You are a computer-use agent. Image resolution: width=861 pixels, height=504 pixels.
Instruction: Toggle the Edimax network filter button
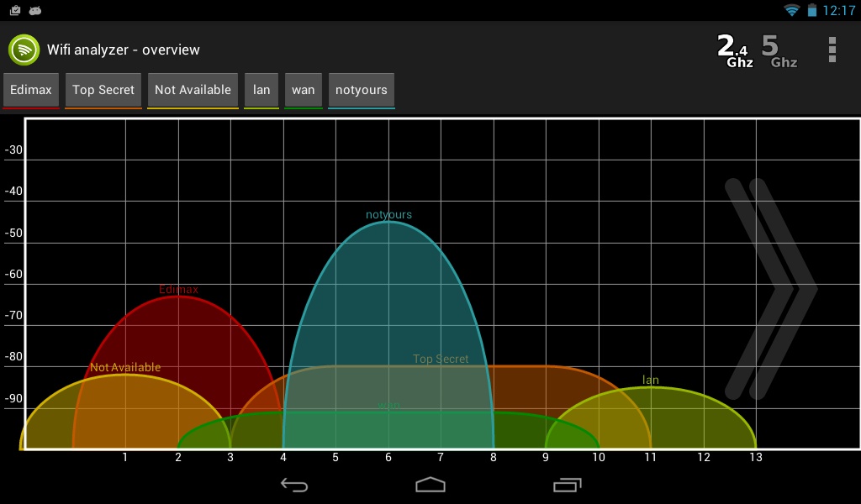click(31, 90)
